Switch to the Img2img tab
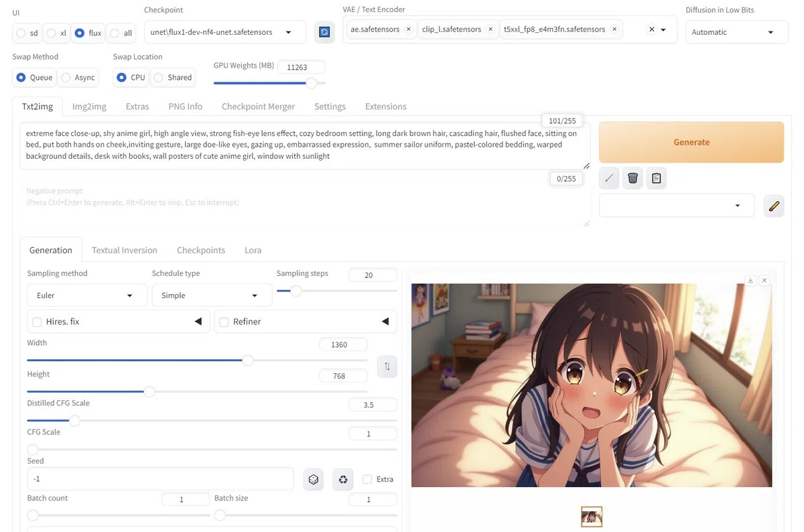804x532 pixels. [x=89, y=107]
